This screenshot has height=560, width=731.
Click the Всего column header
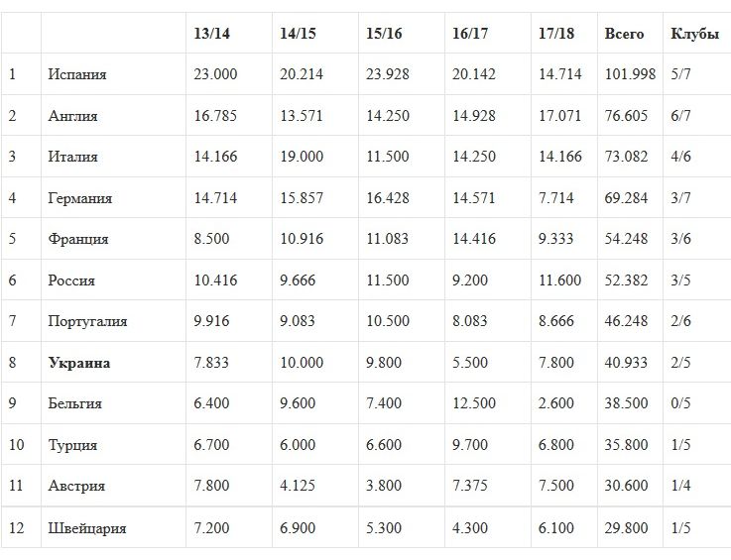tap(624, 34)
